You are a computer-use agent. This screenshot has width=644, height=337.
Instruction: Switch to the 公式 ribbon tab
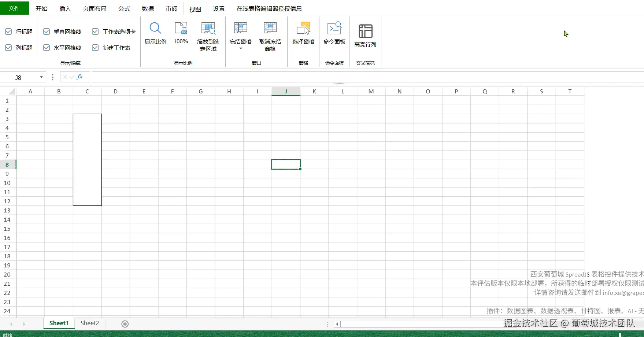point(124,8)
